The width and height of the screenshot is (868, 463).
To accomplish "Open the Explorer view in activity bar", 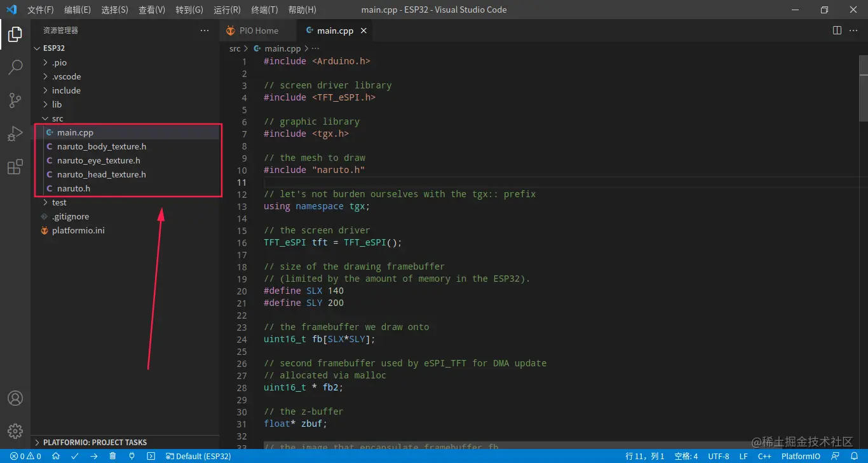I will pyautogui.click(x=15, y=34).
